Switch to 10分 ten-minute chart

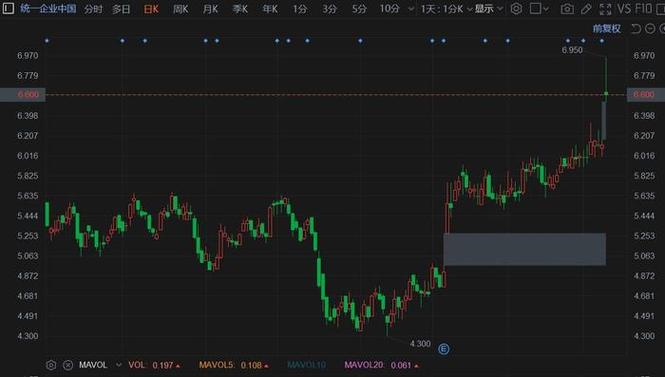click(x=390, y=8)
